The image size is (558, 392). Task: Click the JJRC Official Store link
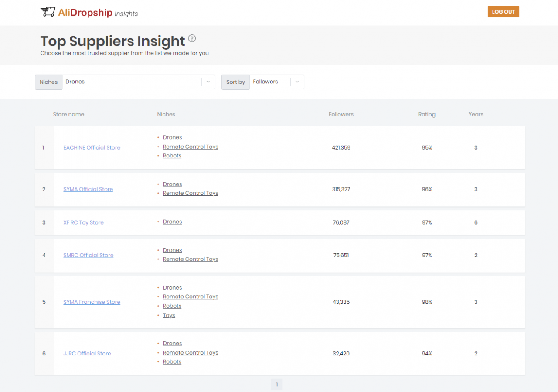coord(87,354)
